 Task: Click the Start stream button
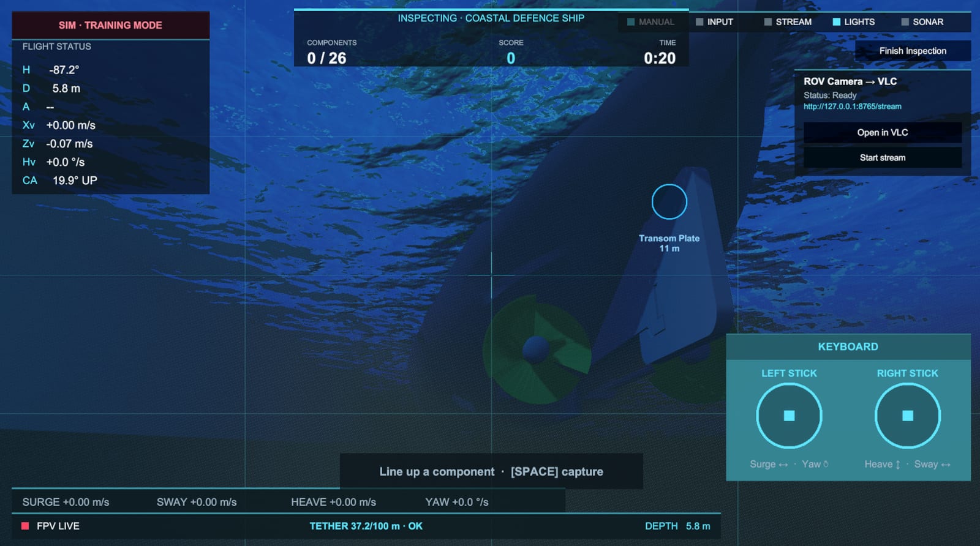click(x=883, y=157)
